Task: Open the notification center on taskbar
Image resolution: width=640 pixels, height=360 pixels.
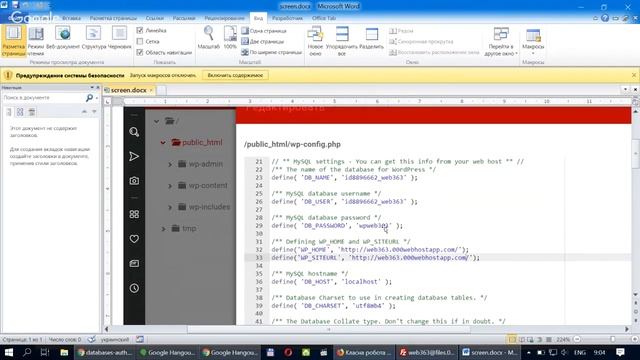Action: click(620, 352)
